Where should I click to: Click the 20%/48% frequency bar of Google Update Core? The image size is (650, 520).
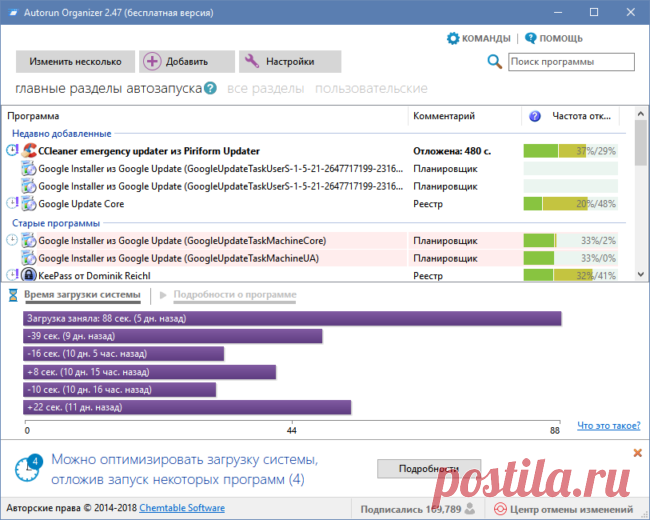pyautogui.click(x=570, y=204)
